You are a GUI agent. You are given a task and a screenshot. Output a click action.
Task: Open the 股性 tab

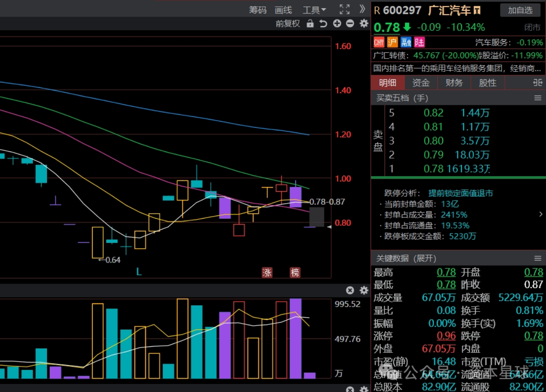pos(488,82)
